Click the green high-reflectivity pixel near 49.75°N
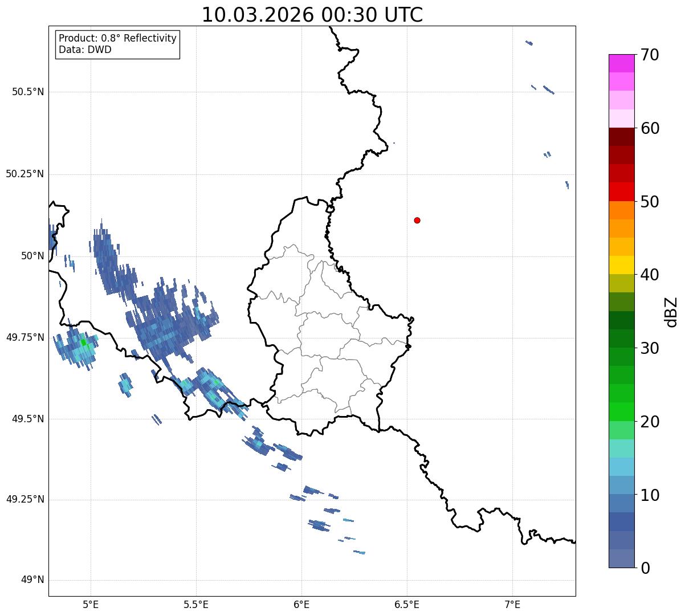The width and height of the screenshot is (685, 616). (x=83, y=342)
